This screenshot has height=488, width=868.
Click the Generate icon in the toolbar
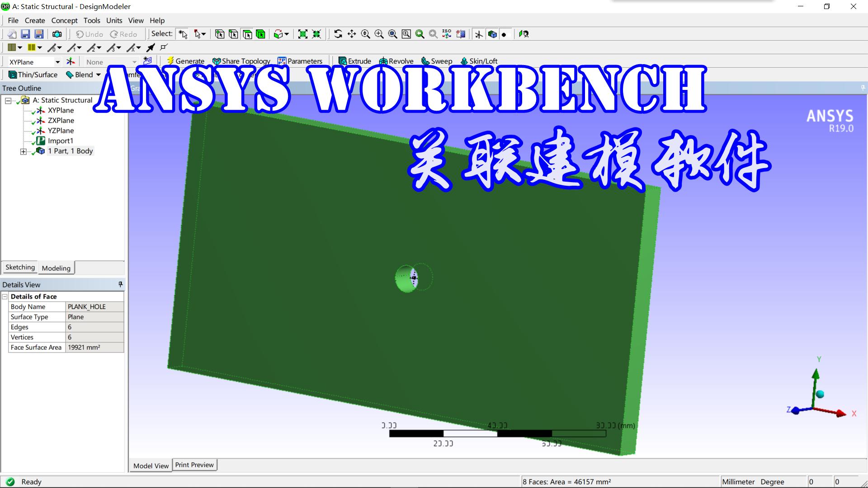pyautogui.click(x=185, y=61)
